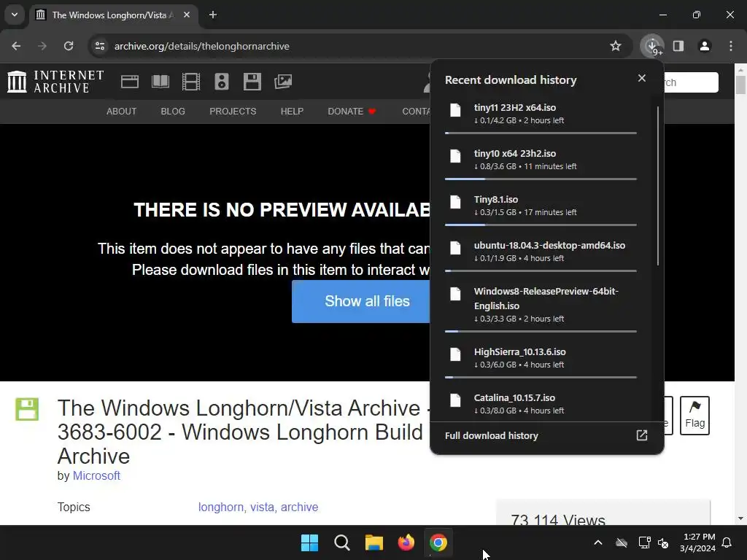Click the Internet Archive logo
The height and width of the screenshot is (560, 747).
coord(55,82)
